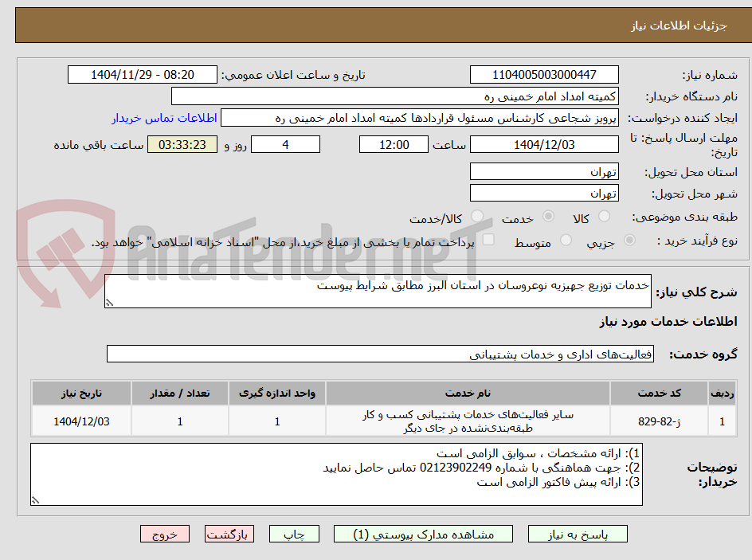Click the بازگشت back button
This screenshot has width=752, height=560.
point(229,534)
